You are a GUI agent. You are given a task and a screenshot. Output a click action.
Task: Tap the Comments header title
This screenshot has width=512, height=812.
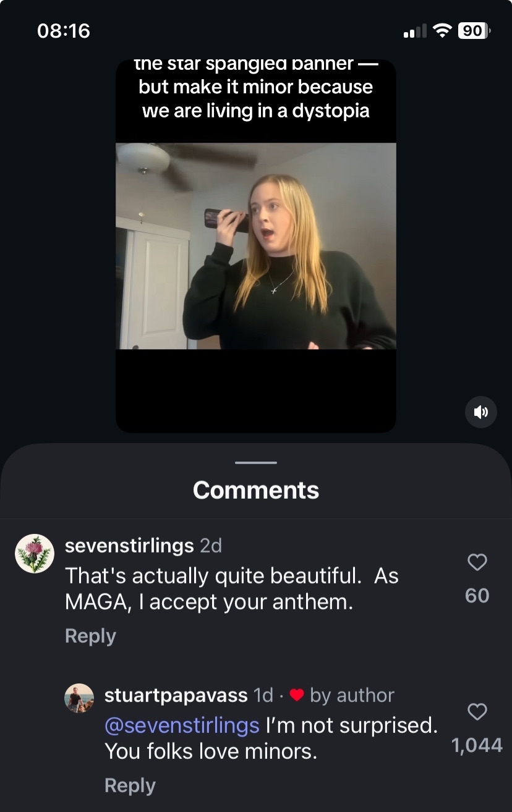(256, 490)
